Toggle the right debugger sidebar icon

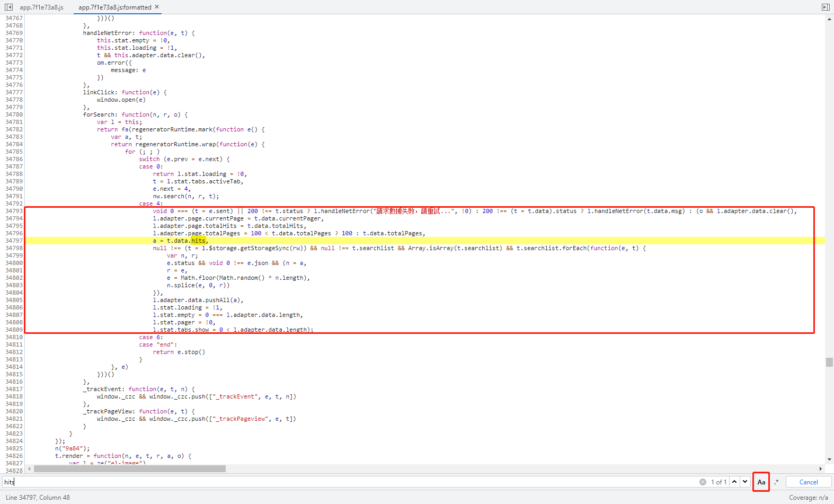(825, 7)
